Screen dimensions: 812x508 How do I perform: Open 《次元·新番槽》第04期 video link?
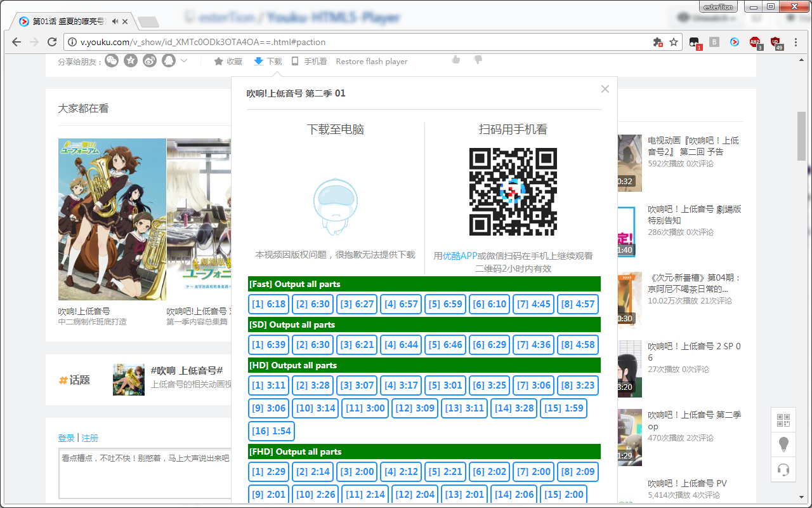coord(694,283)
